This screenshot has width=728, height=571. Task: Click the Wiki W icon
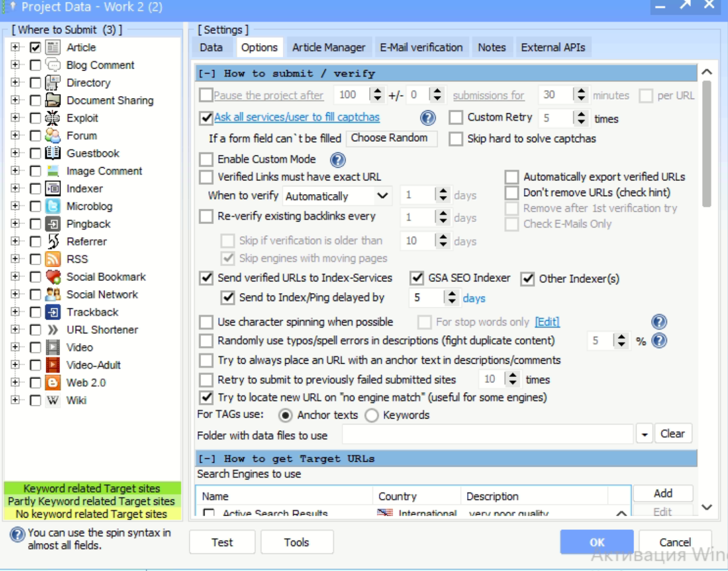(53, 400)
